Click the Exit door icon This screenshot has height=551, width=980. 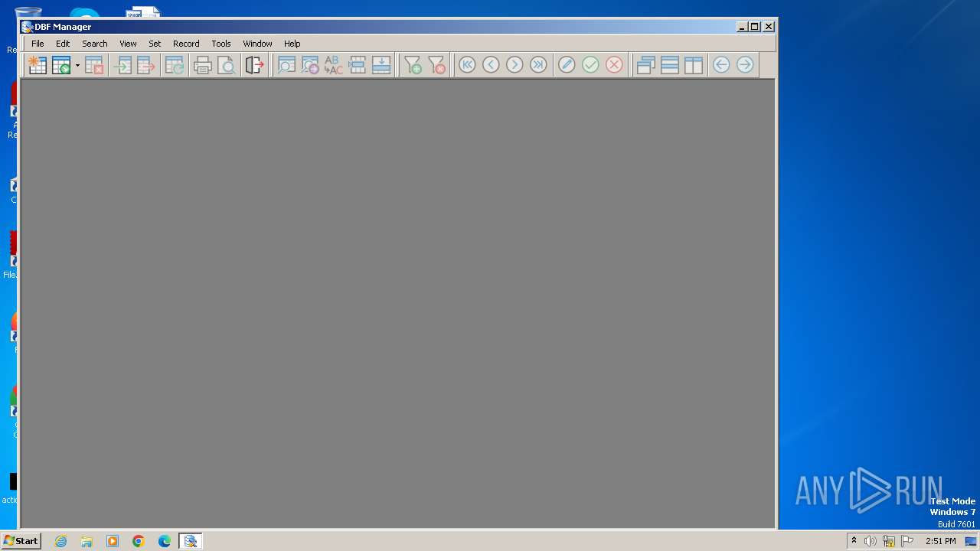tap(255, 65)
